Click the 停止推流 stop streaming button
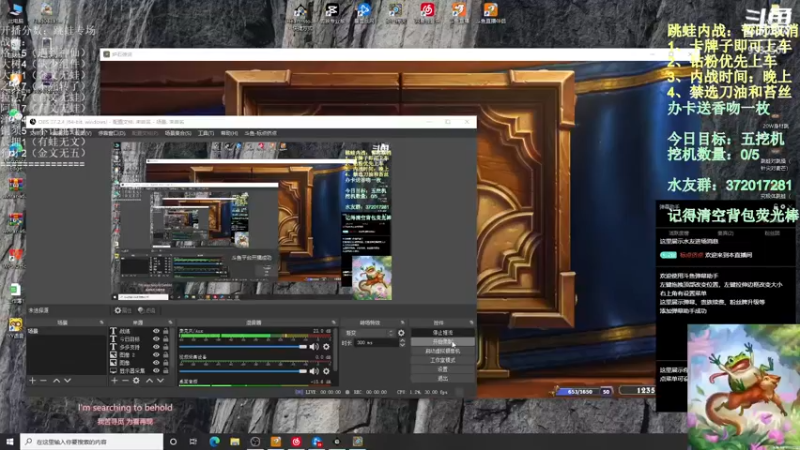Image resolution: width=800 pixels, height=450 pixels. point(442,333)
